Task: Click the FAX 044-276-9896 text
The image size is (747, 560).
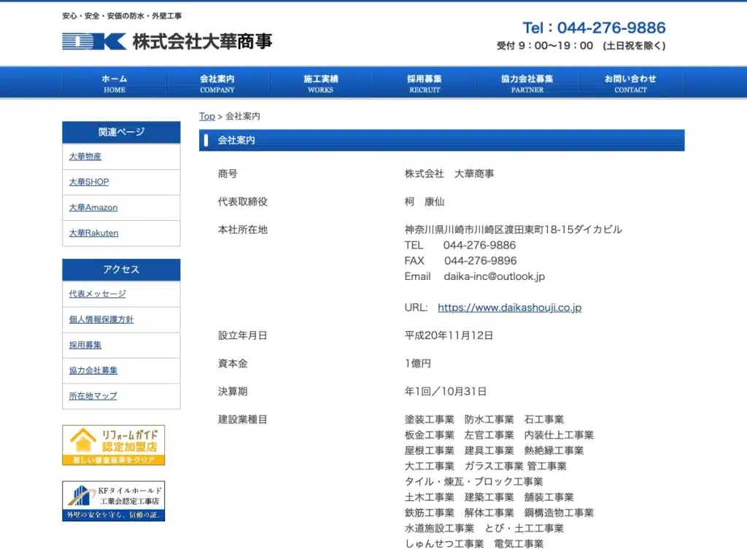Action: [x=461, y=261]
